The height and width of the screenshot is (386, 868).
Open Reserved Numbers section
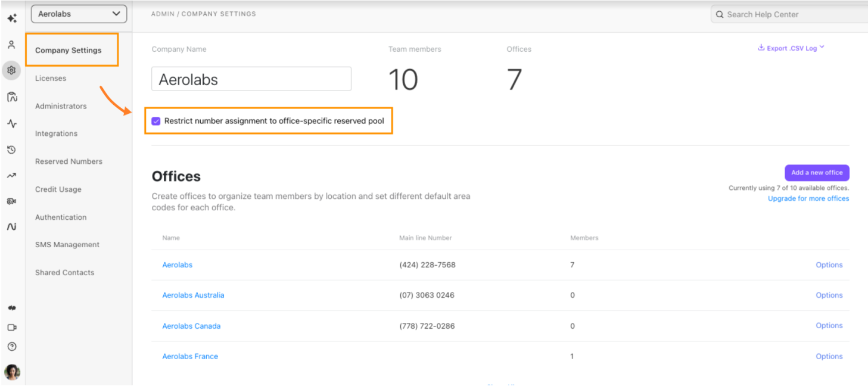pyautogui.click(x=69, y=161)
